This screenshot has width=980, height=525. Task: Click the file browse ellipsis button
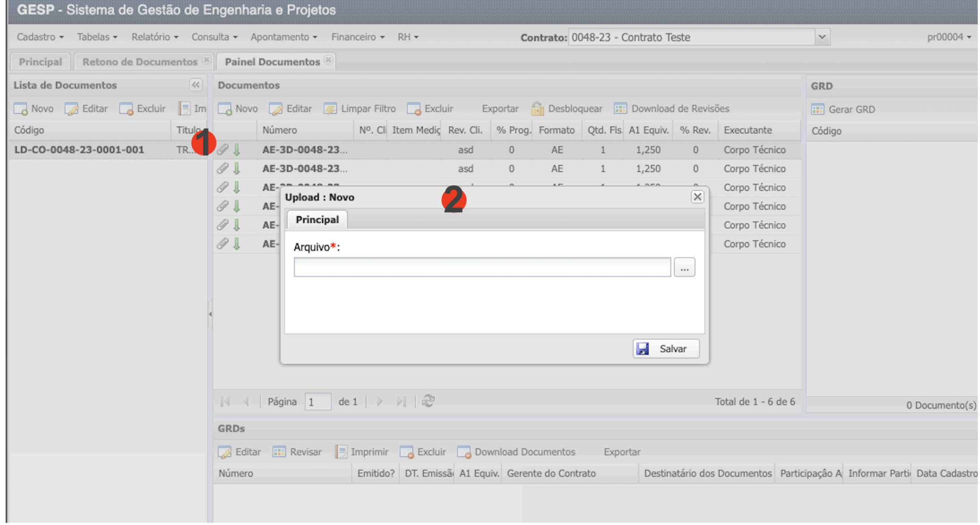tap(684, 268)
